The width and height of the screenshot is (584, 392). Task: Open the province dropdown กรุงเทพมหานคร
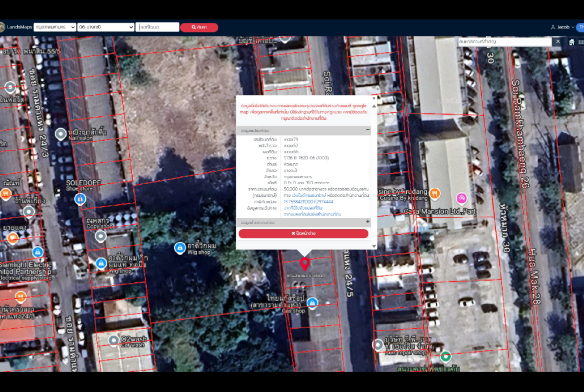click(x=55, y=27)
